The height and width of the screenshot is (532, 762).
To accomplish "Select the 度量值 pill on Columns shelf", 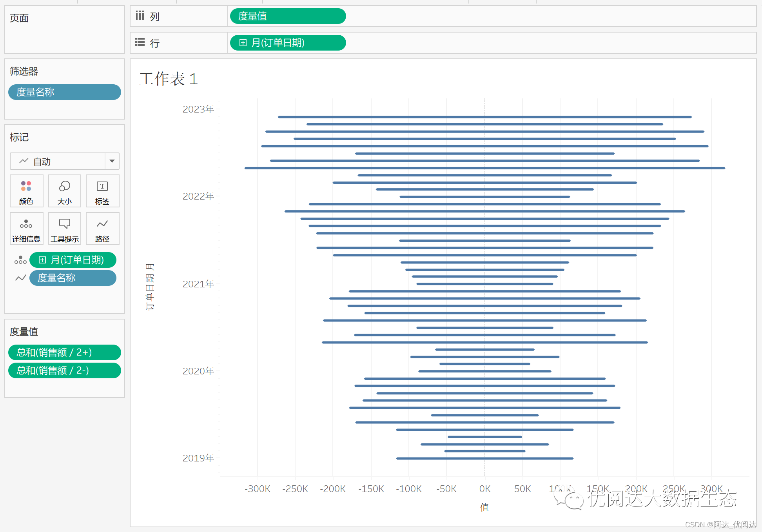I will 288,16.
